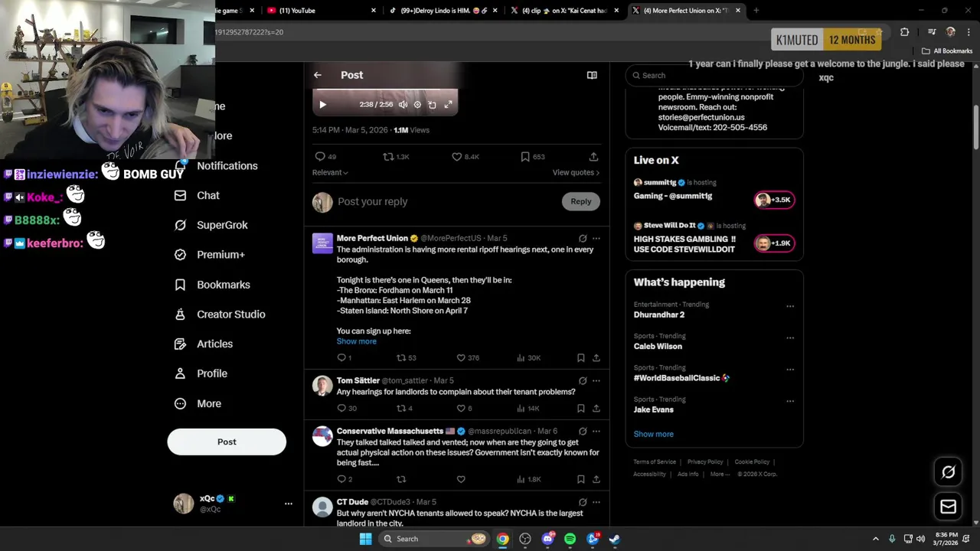The height and width of the screenshot is (551, 980).
Task: Open All Bookmarks folder
Action: click(x=947, y=51)
